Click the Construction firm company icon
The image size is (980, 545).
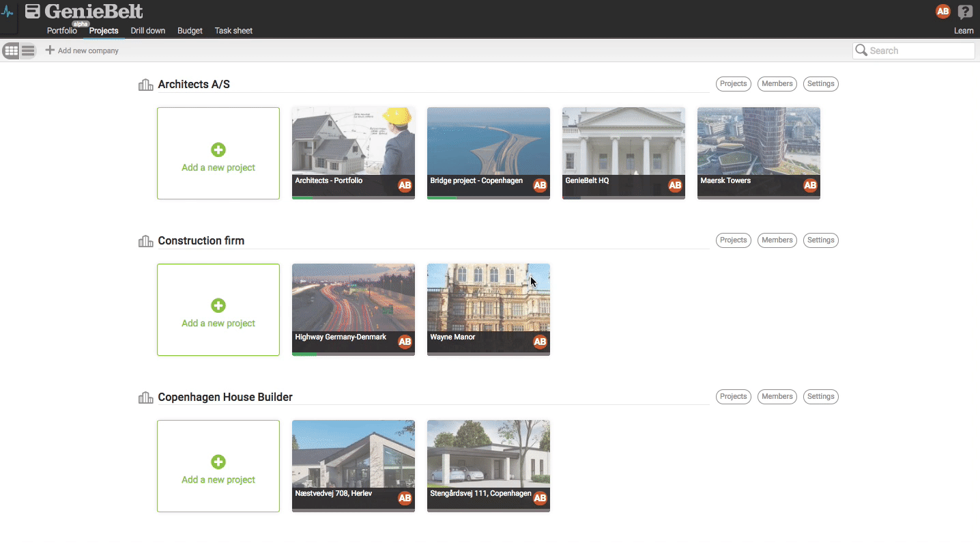point(145,241)
